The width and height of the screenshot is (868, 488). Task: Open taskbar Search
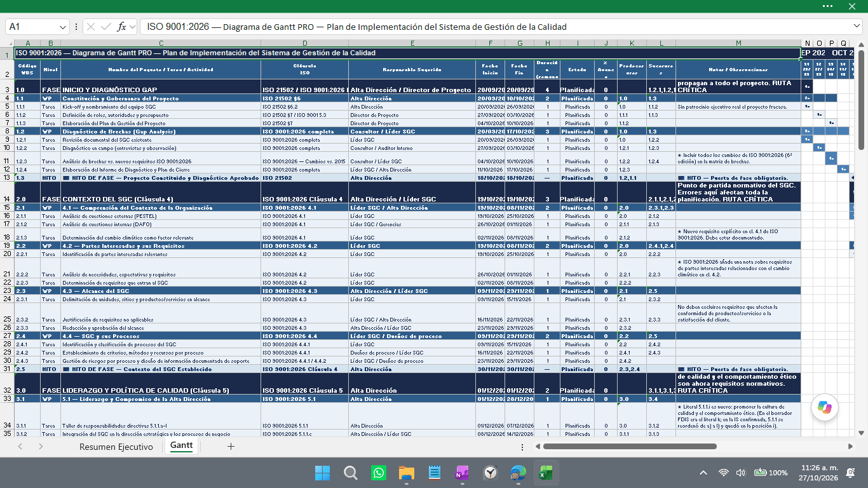click(x=350, y=473)
